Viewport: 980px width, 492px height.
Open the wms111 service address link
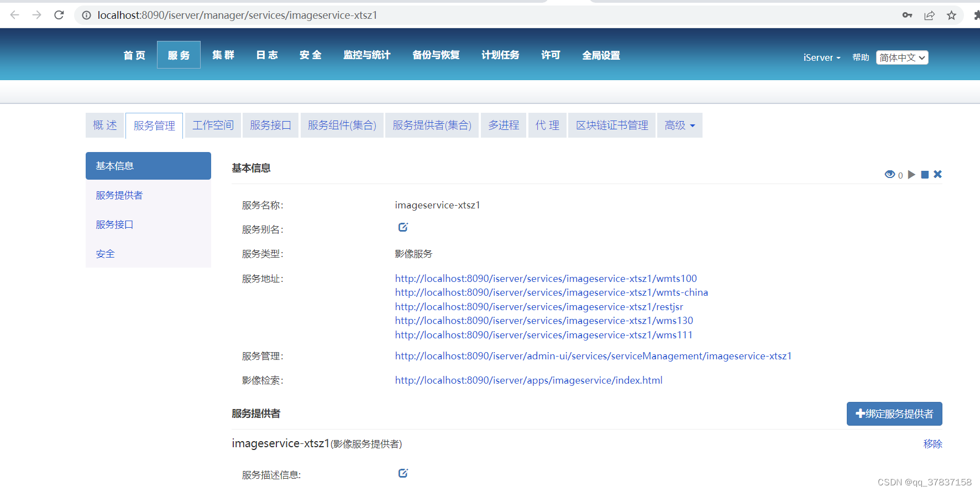click(x=544, y=335)
